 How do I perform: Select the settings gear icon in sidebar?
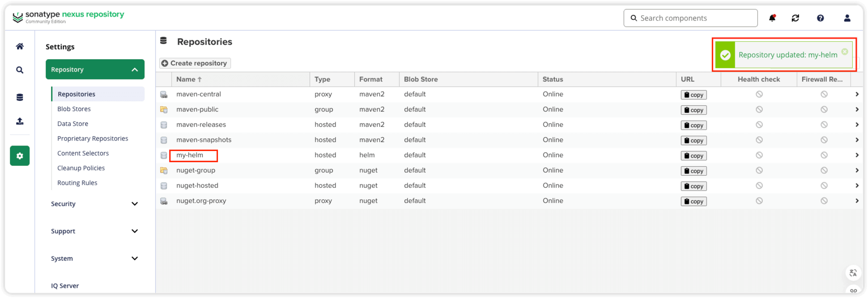[20, 156]
